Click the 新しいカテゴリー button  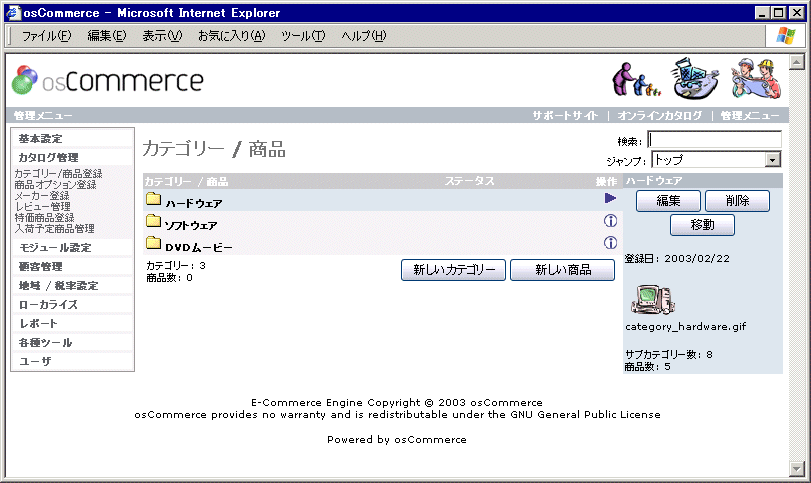click(454, 270)
